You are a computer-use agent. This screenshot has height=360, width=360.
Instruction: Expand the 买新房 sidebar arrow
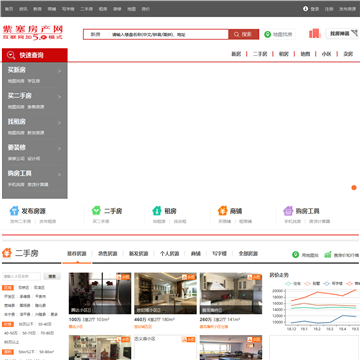(59, 71)
